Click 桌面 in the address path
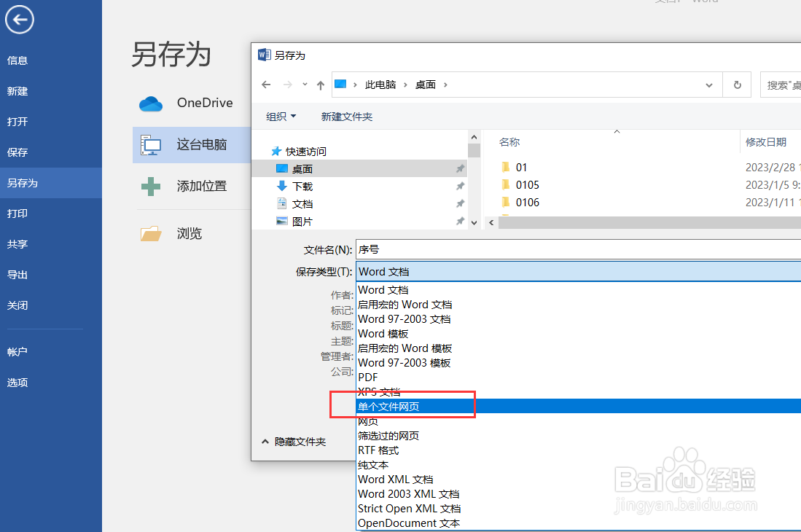Image resolution: width=801 pixels, height=532 pixels. point(426,85)
